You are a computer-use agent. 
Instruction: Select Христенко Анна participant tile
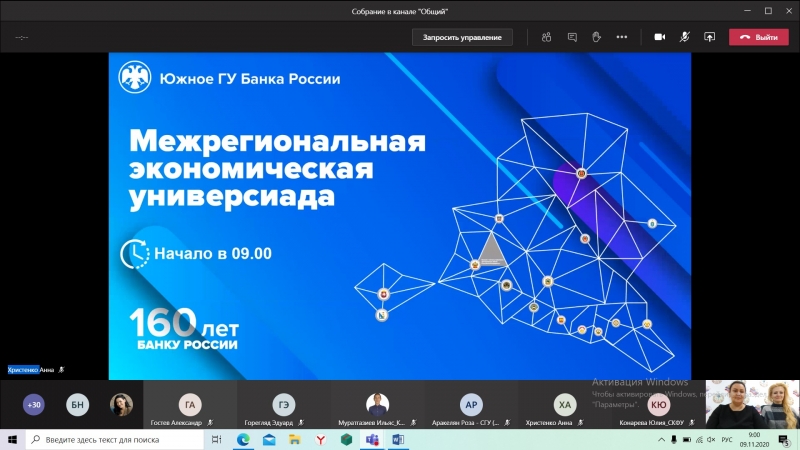tap(565, 405)
